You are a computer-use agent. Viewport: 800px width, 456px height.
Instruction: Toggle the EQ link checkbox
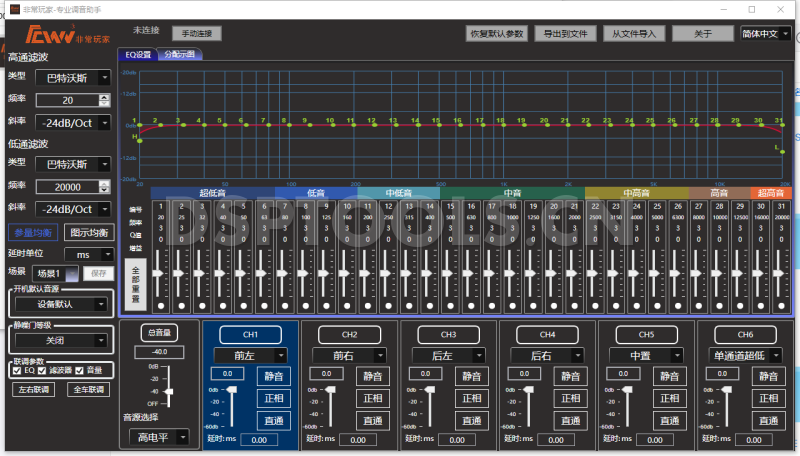point(17,370)
